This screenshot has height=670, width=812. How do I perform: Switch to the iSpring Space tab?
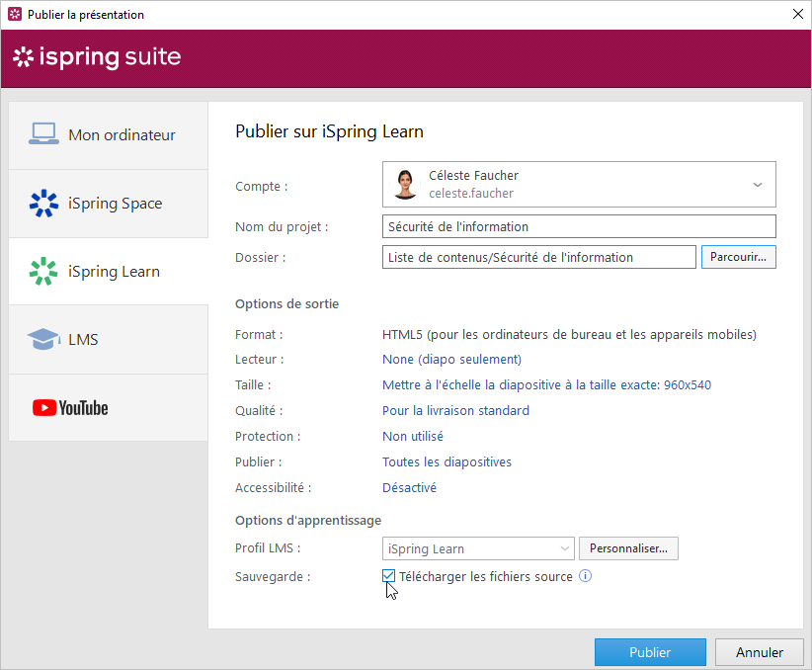109,204
